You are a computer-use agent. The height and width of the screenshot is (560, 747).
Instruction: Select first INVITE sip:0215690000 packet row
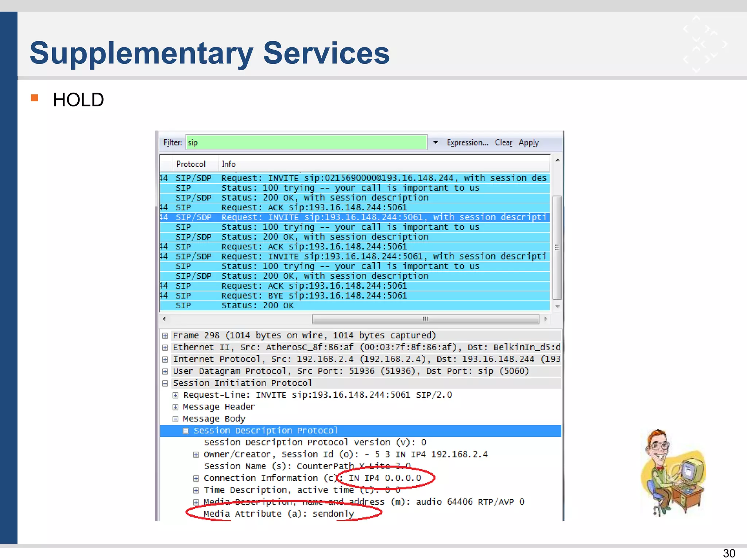coord(355,178)
